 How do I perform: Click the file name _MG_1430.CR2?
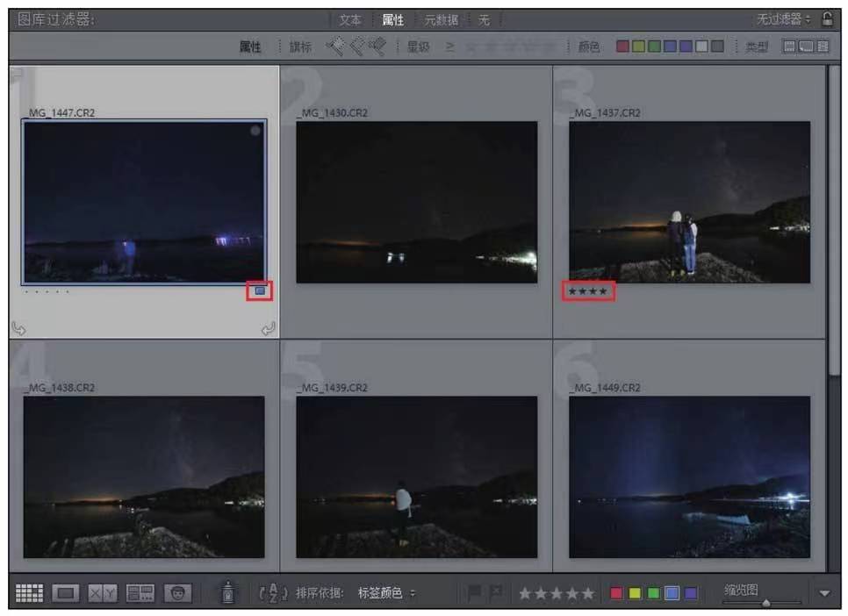pos(333,113)
